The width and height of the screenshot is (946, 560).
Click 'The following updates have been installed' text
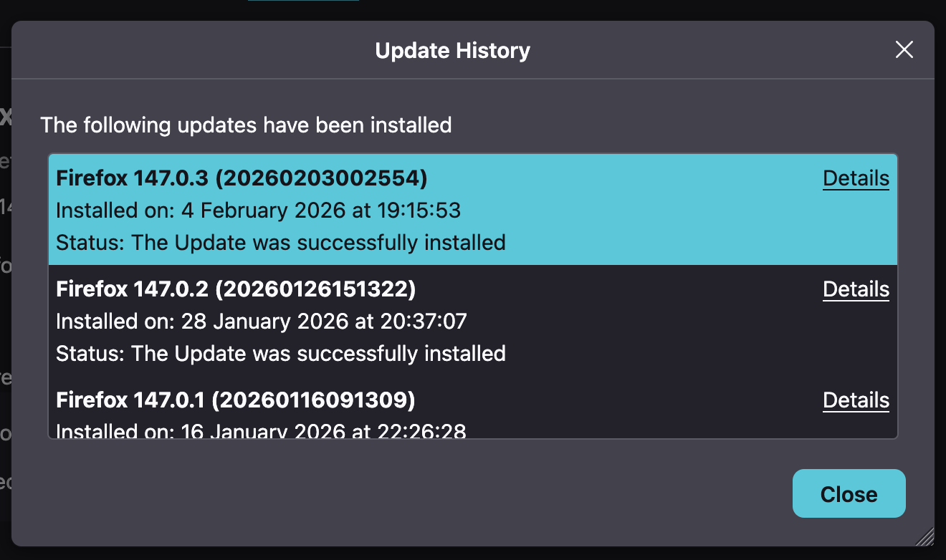[x=246, y=125]
